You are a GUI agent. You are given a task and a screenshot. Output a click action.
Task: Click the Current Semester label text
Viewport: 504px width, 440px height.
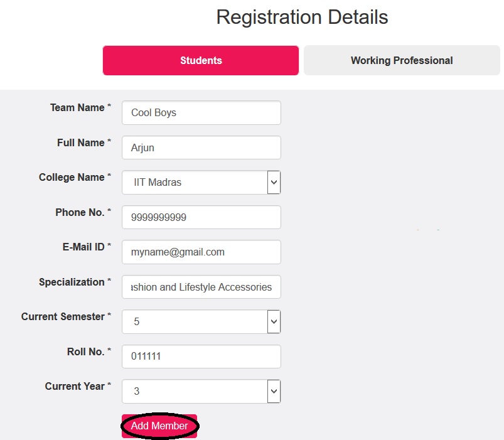point(63,317)
